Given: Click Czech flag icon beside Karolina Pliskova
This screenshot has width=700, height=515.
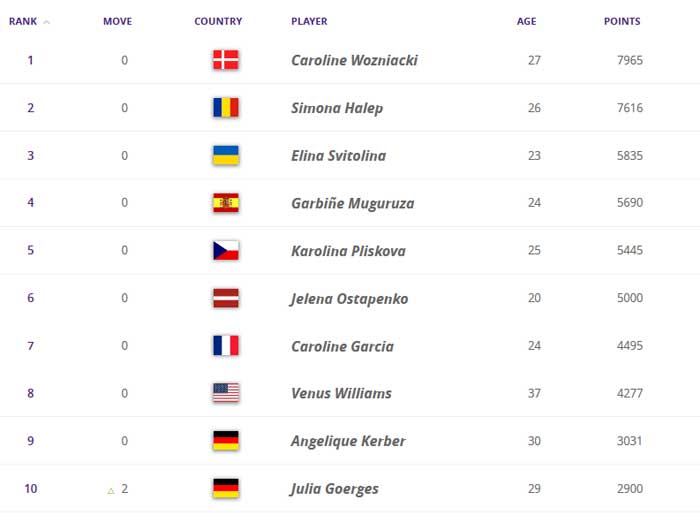Looking at the screenshot, I should [x=225, y=250].
